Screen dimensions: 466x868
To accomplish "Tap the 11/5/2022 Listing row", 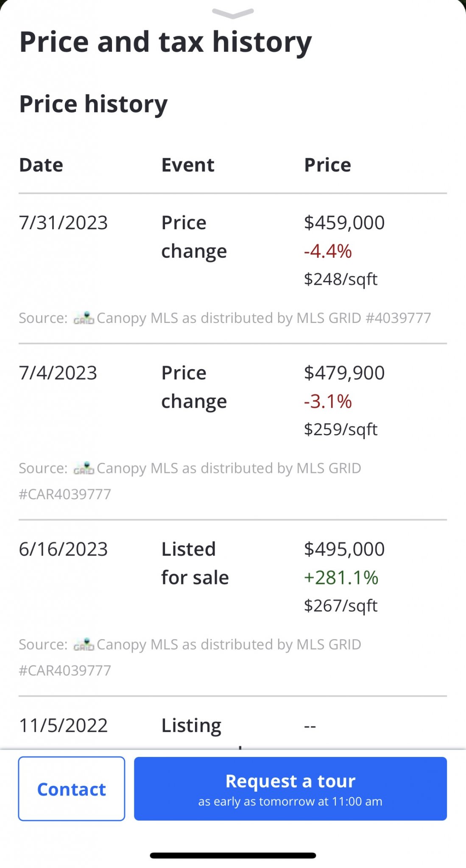I will 233,726.
